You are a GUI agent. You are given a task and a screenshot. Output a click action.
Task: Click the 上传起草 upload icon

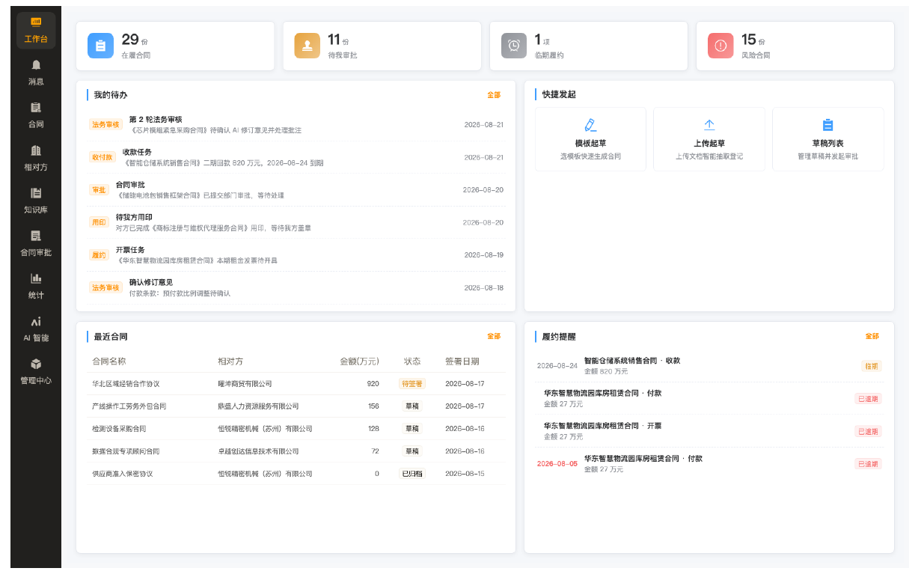click(x=709, y=125)
